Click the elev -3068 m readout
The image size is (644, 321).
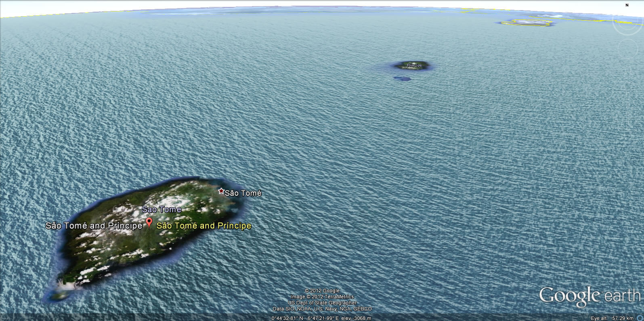point(356,318)
